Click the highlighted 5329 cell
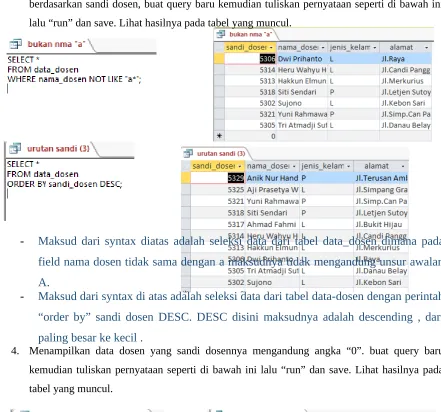The image size is (441, 412). [x=218, y=178]
